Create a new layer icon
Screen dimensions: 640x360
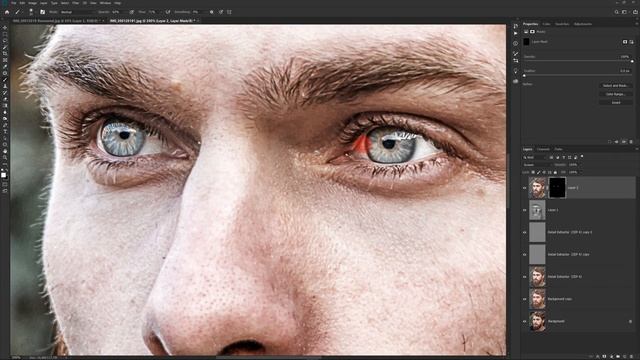624,356
